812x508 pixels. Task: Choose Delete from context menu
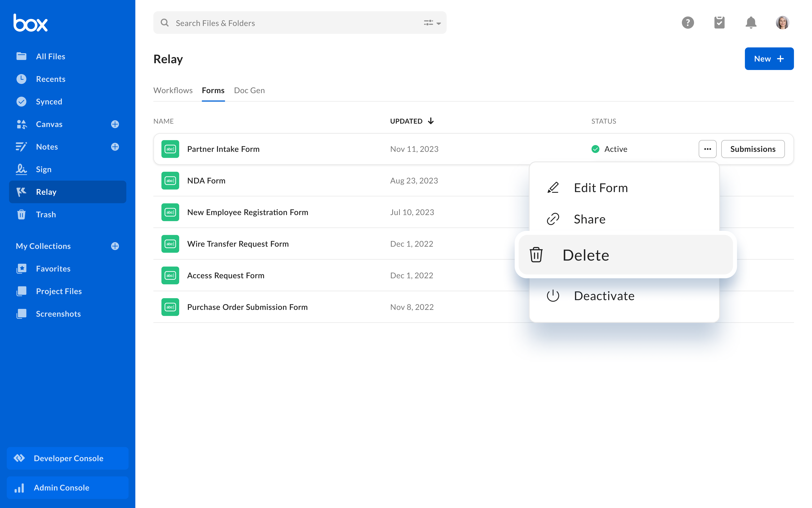(x=625, y=255)
